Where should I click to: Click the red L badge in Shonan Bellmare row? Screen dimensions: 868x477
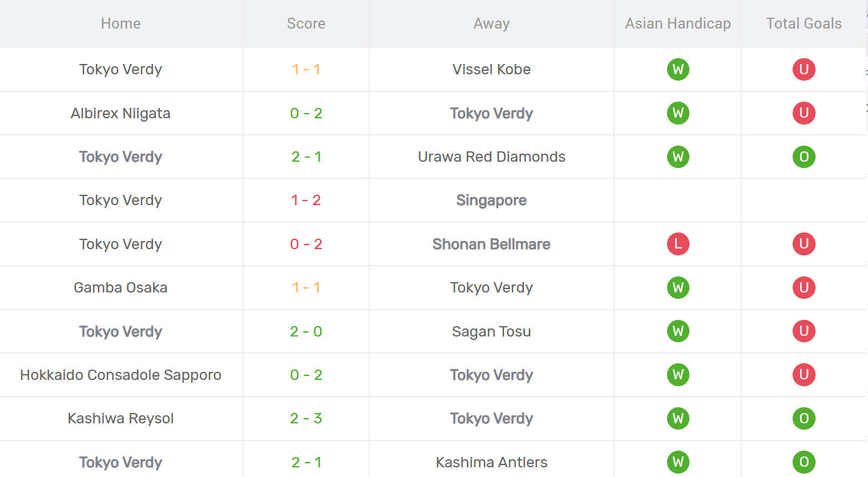click(678, 244)
